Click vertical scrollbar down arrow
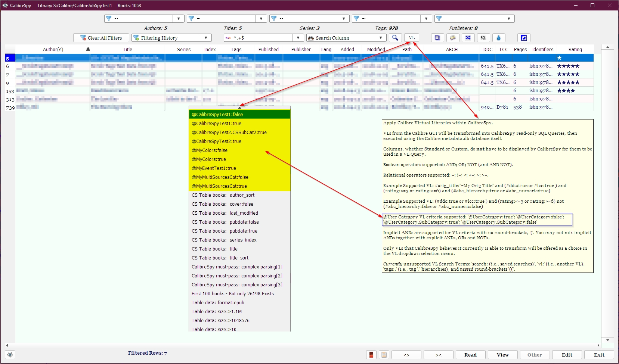This screenshot has width=619, height=364. click(x=608, y=340)
